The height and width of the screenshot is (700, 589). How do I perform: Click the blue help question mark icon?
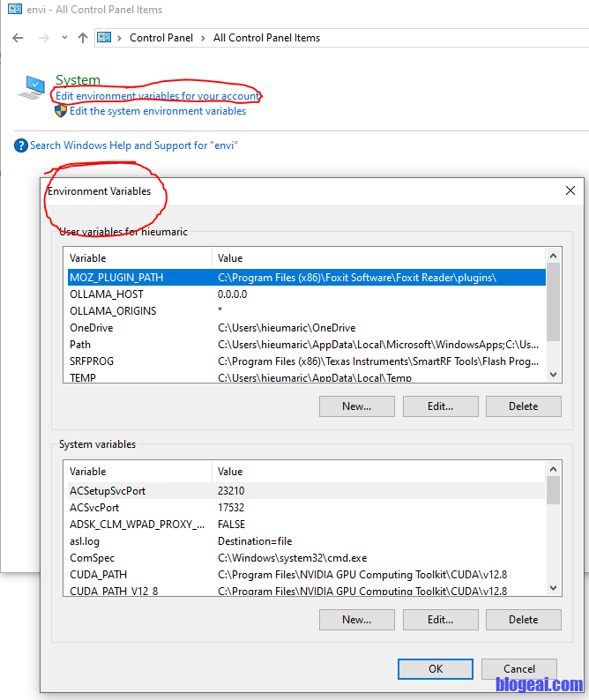(21, 145)
